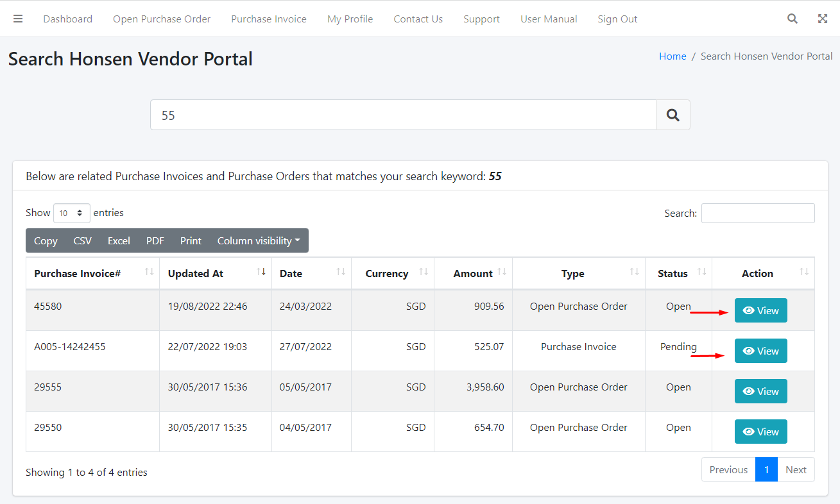Expand the Column visibility dropdown
Viewport: 840px width, 504px height.
(x=259, y=240)
